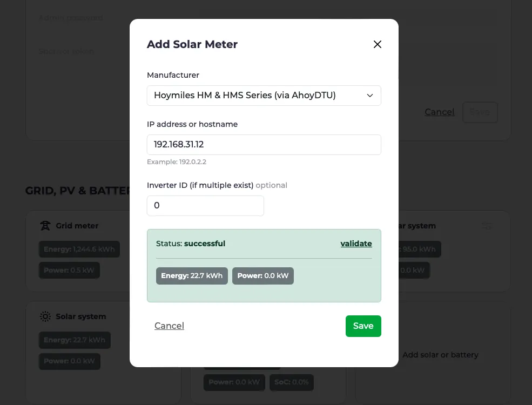Click the Grid meter pylon icon
Screen dimensions: 532x405
coord(45,226)
